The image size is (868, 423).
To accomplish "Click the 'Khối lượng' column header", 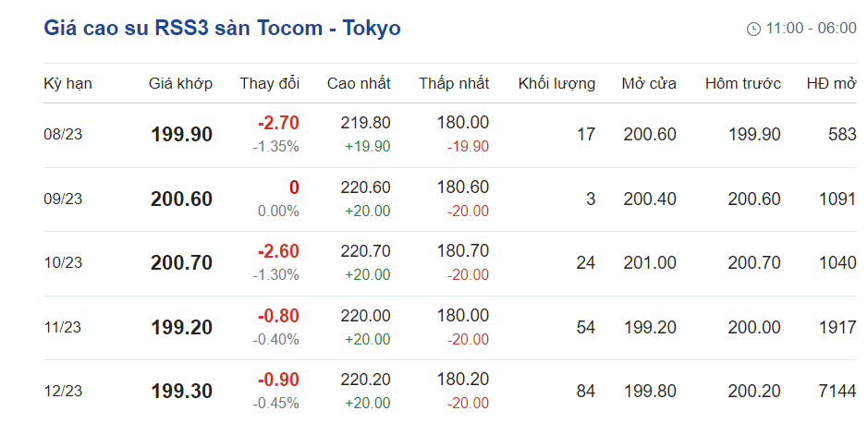I will pyautogui.click(x=556, y=83).
